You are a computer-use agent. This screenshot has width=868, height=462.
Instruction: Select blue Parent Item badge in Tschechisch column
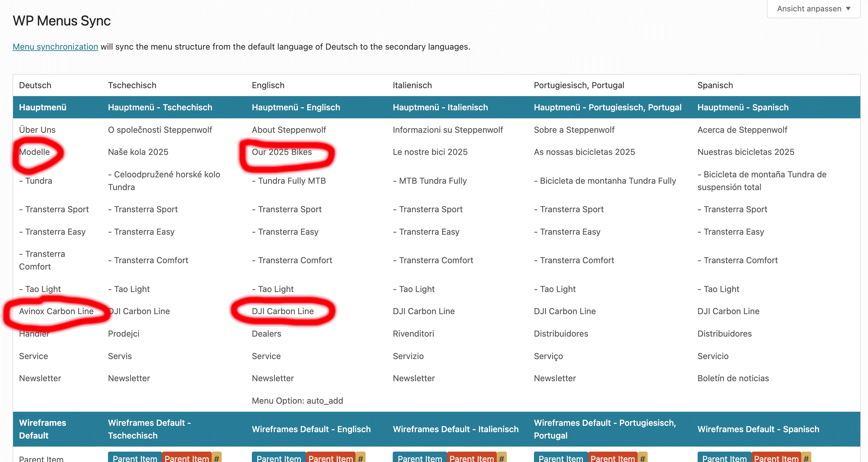[135, 458]
